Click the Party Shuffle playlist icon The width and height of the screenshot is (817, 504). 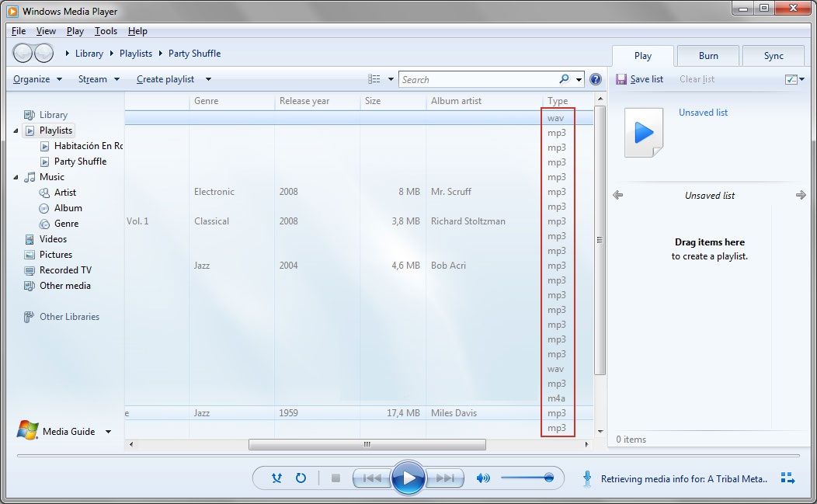click(x=45, y=162)
